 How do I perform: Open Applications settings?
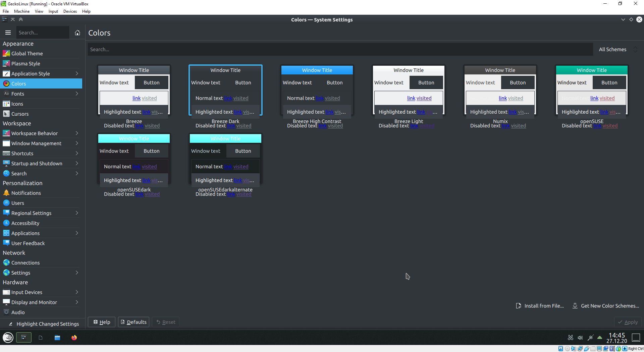pyautogui.click(x=41, y=233)
